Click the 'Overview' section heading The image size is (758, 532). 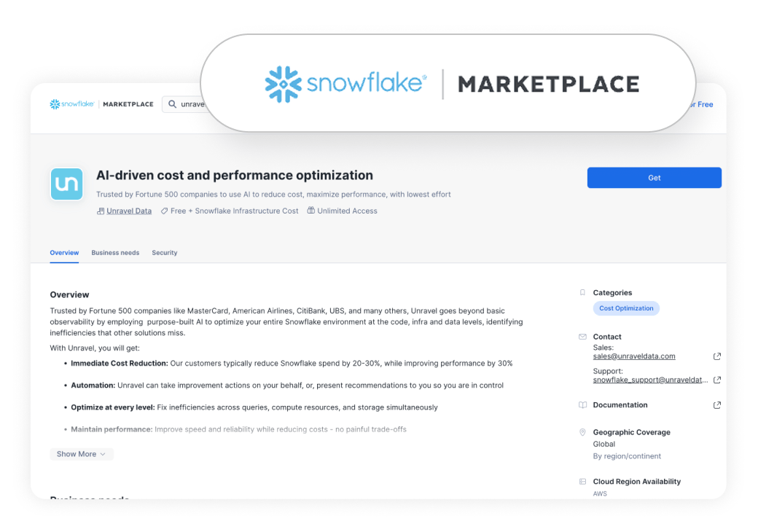[x=70, y=294]
